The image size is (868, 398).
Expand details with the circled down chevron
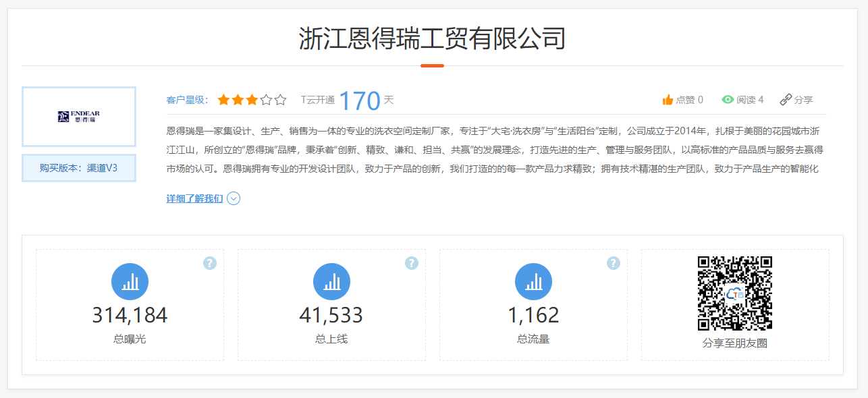click(234, 198)
